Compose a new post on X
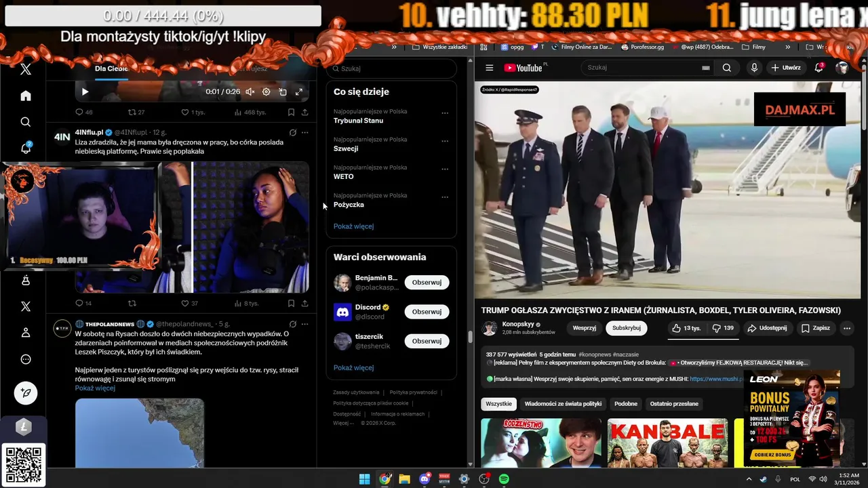The height and width of the screenshot is (488, 868). click(26, 392)
